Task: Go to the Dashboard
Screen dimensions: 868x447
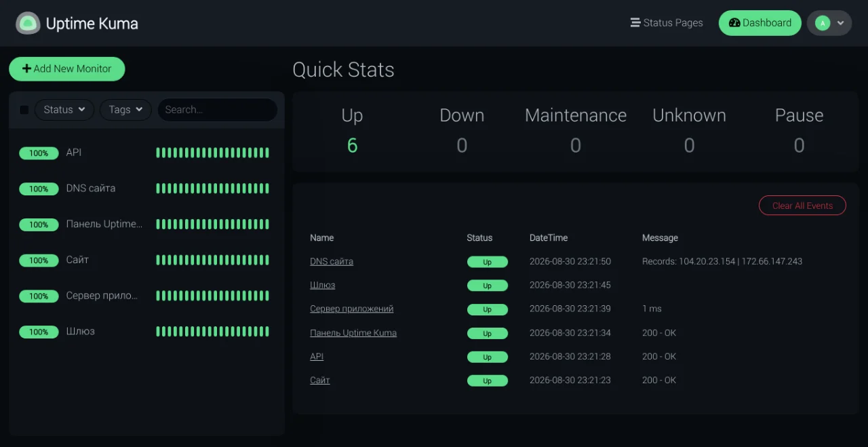Action: [x=759, y=23]
